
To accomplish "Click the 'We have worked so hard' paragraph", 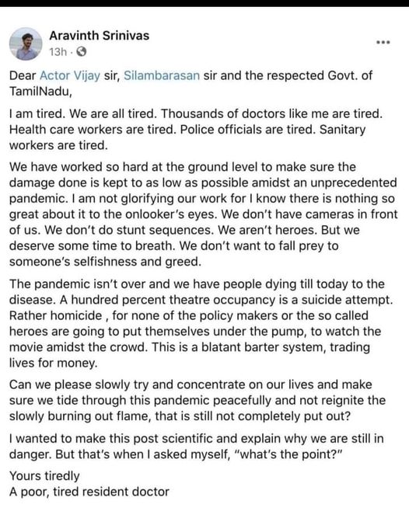I will (203, 214).
